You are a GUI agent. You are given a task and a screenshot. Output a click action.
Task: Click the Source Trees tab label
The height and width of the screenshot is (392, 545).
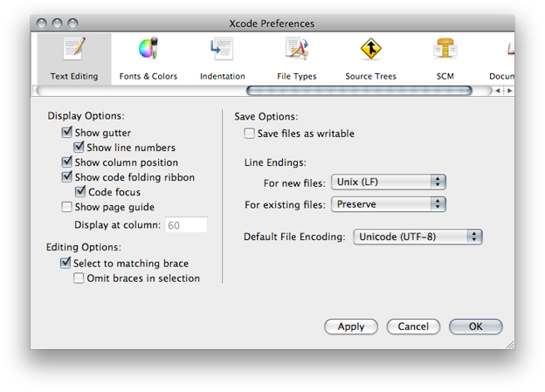[371, 76]
